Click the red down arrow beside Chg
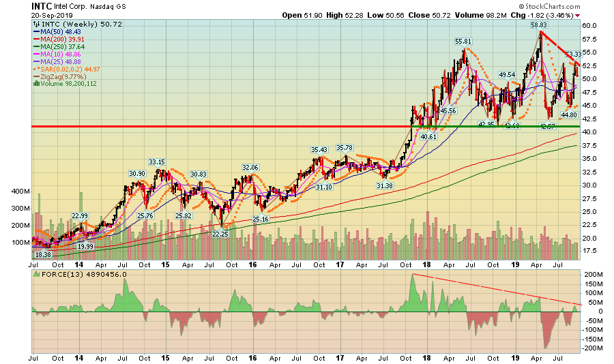Image resolution: width=614 pixels, height=364 pixels. (577, 15)
